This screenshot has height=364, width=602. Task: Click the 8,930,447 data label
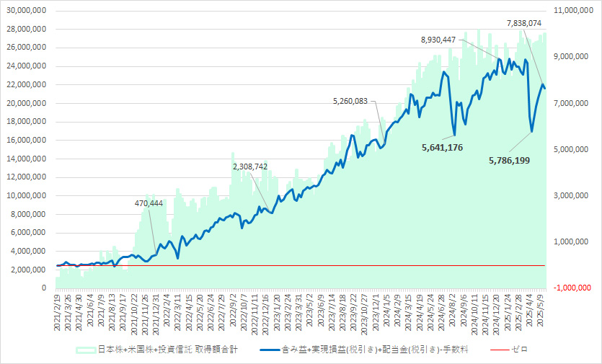click(438, 40)
